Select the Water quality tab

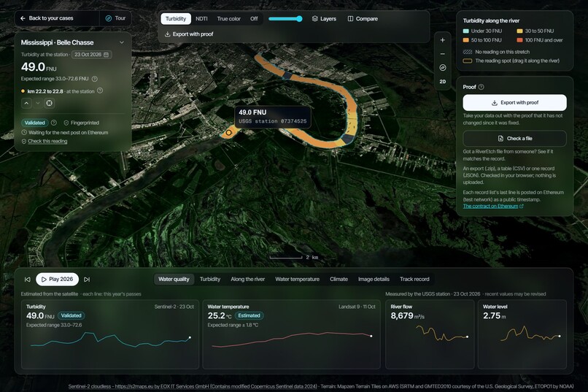coord(174,279)
